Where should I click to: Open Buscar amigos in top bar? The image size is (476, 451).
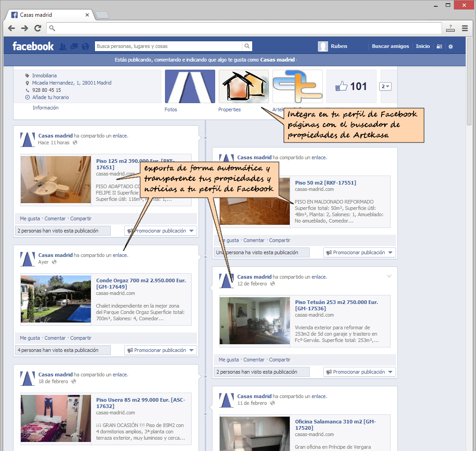pyautogui.click(x=390, y=46)
